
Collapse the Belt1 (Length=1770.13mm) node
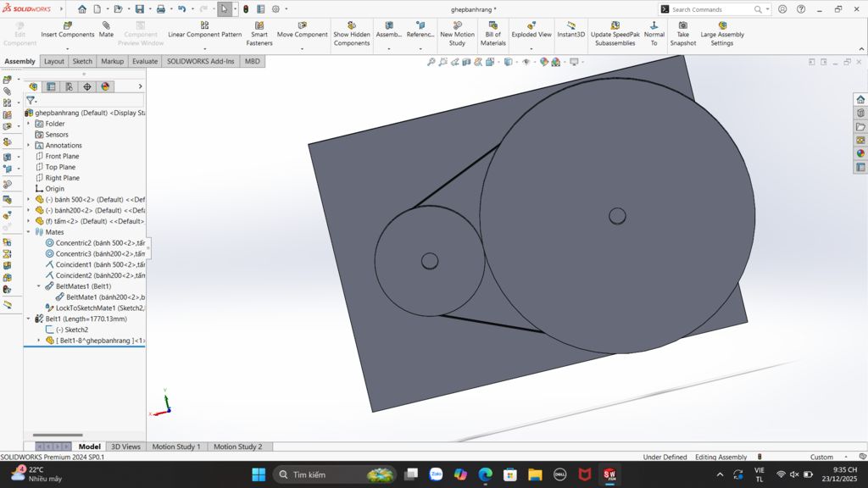(x=29, y=319)
